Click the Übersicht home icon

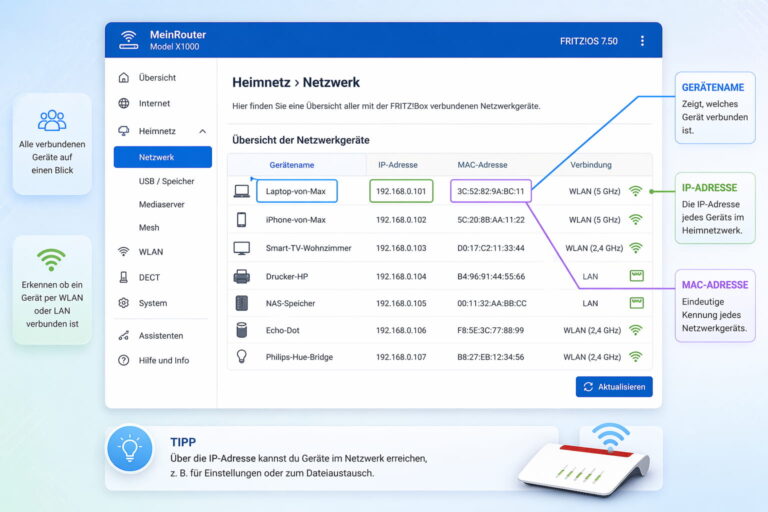tap(124, 77)
